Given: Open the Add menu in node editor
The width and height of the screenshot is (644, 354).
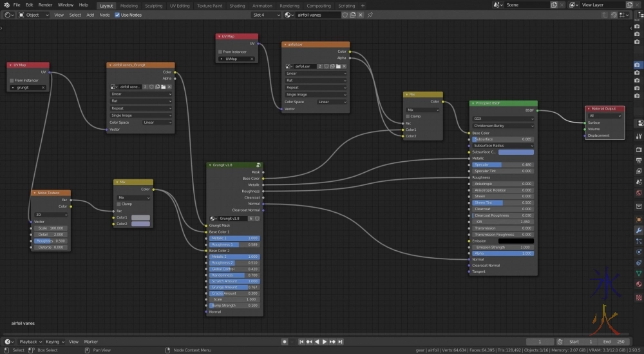Looking at the screenshot, I should pyautogui.click(x=90, y=15).
